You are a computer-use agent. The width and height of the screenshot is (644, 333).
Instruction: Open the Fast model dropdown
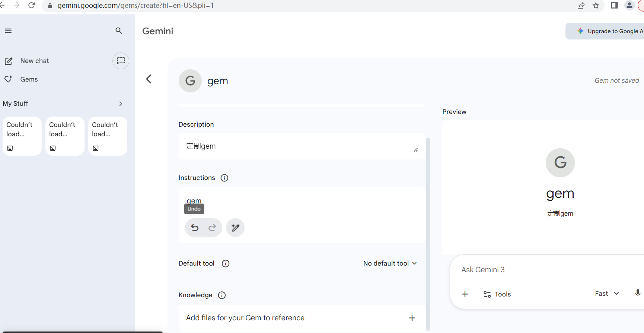click(607, 294)
